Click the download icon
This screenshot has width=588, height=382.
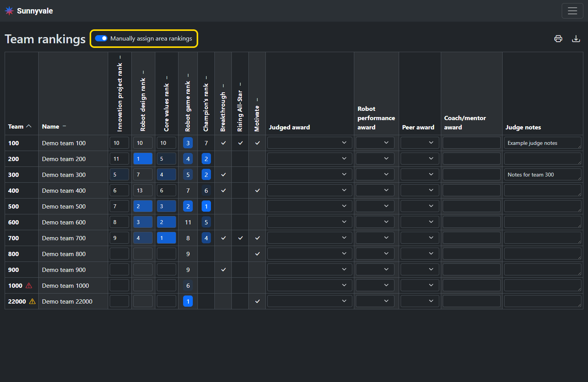(x=576, y=39)
